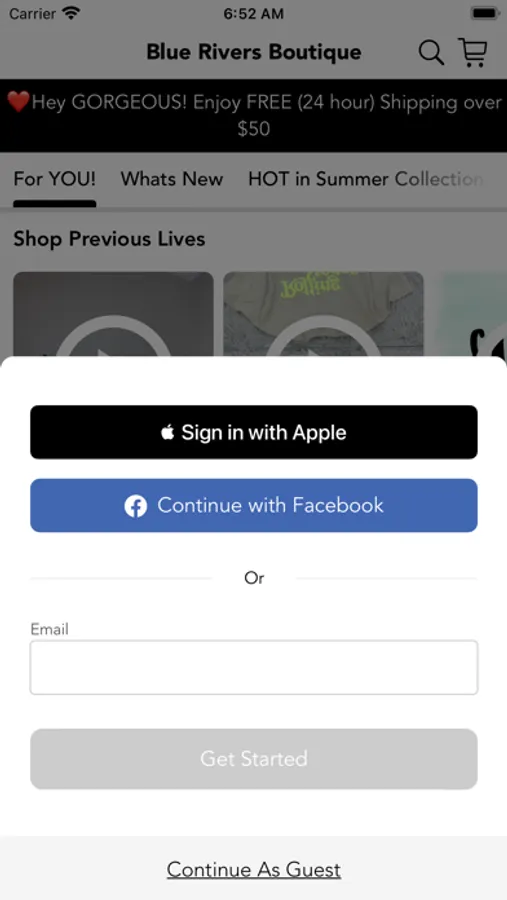
Task: Continue with Facebook
Action: pos(254,506)
